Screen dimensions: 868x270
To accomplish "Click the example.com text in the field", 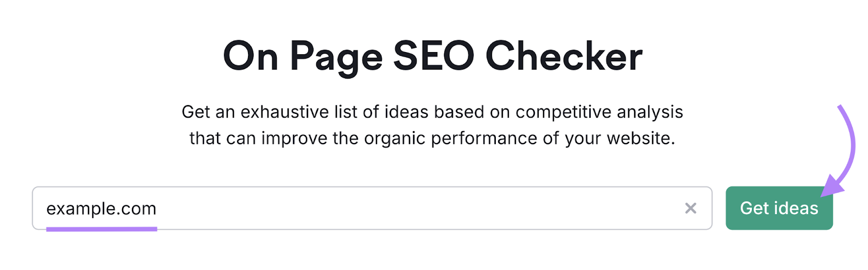I will pos(101,209).
